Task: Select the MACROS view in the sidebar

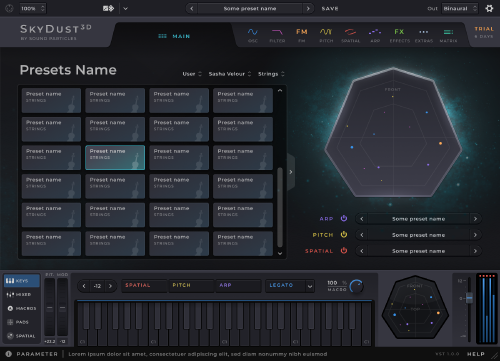Action: pyautogui.click(x=22, y=308)
